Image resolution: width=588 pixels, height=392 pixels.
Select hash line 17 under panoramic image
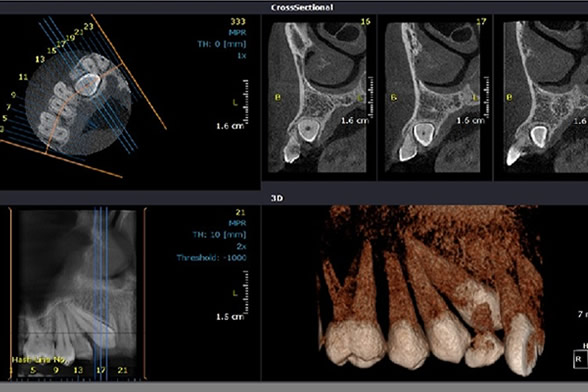point(100,371)
